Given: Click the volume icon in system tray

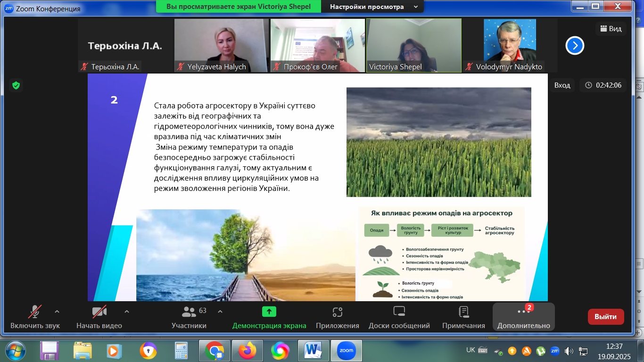Looking at the screenshot, I should tap(569, 351).
